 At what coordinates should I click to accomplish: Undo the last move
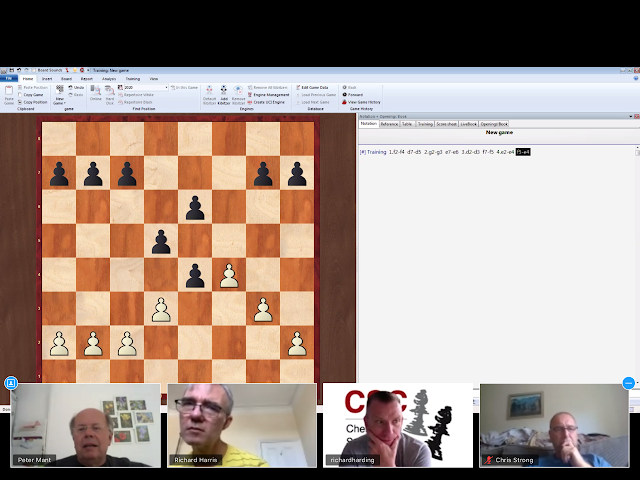tap(76, 87)
